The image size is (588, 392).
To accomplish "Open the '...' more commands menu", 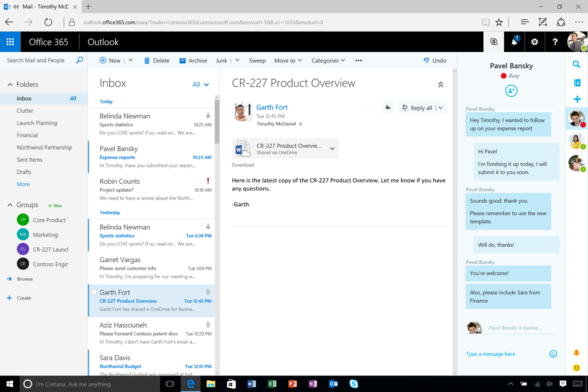I will pyautogui.click(x=358, y=60).
